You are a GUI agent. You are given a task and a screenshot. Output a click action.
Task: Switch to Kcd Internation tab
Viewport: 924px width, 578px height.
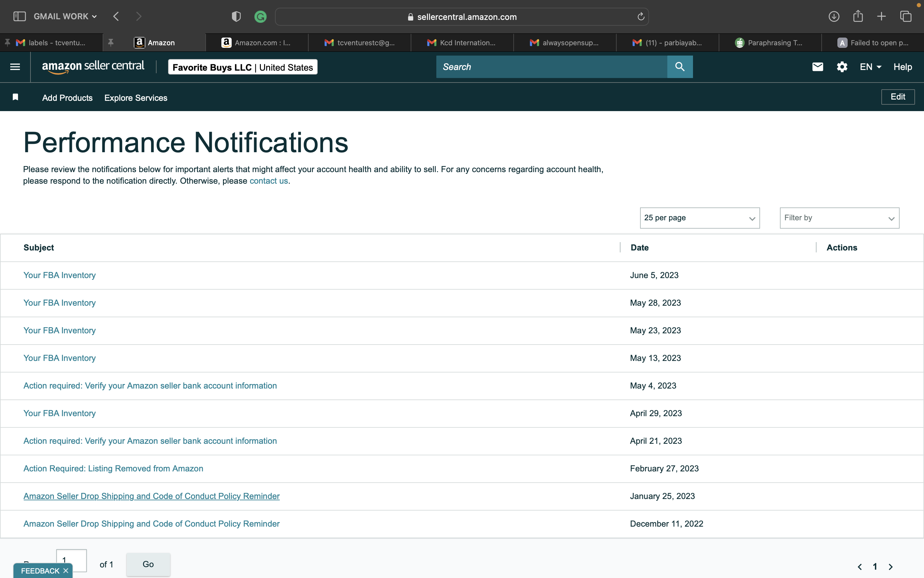click(462, 43)
